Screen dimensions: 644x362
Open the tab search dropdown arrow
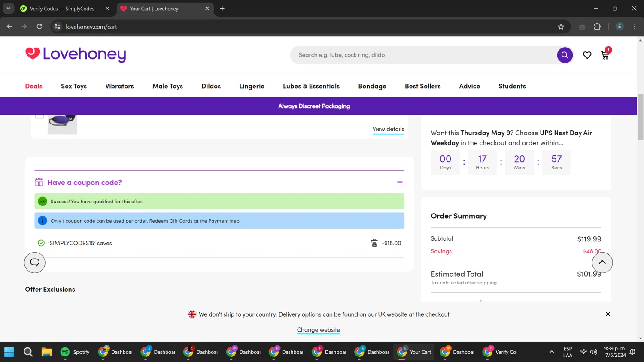coord(9,9)
